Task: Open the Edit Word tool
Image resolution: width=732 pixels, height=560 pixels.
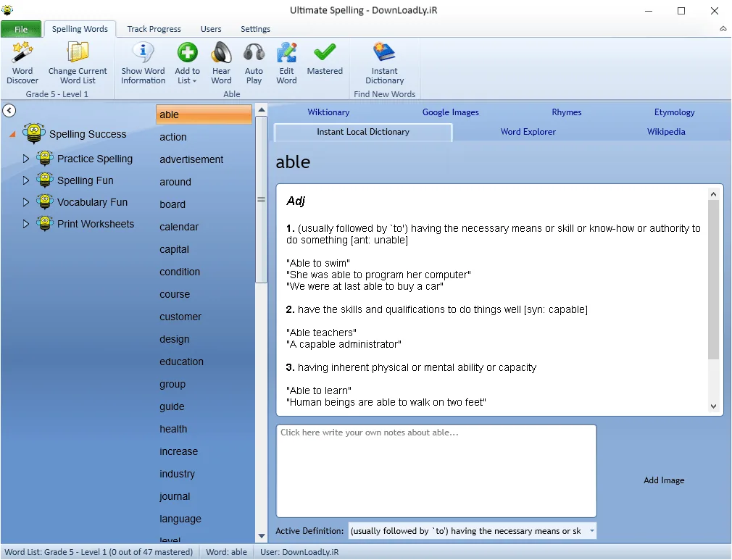Action: pyautogui.click(x=286, y=63)
